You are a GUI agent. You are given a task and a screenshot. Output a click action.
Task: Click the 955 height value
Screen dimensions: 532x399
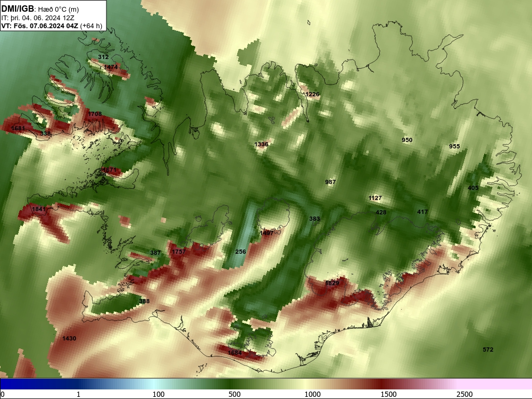454,146
